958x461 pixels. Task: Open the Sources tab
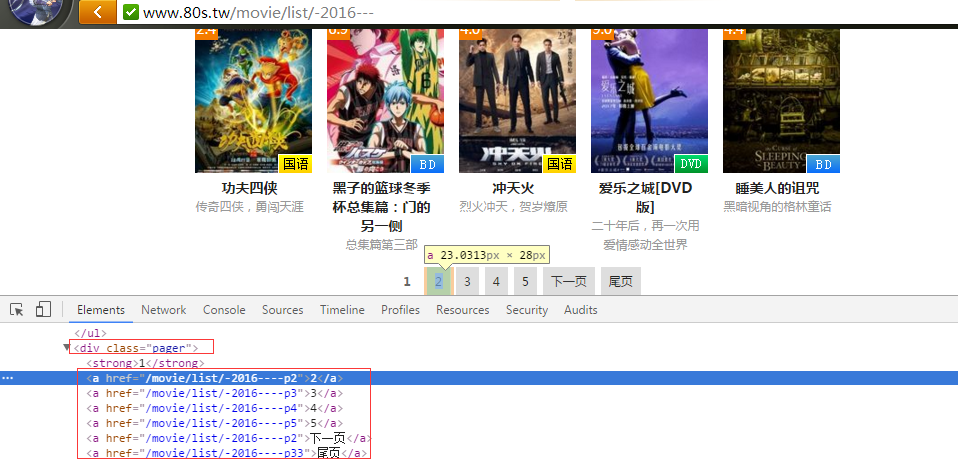283,310
